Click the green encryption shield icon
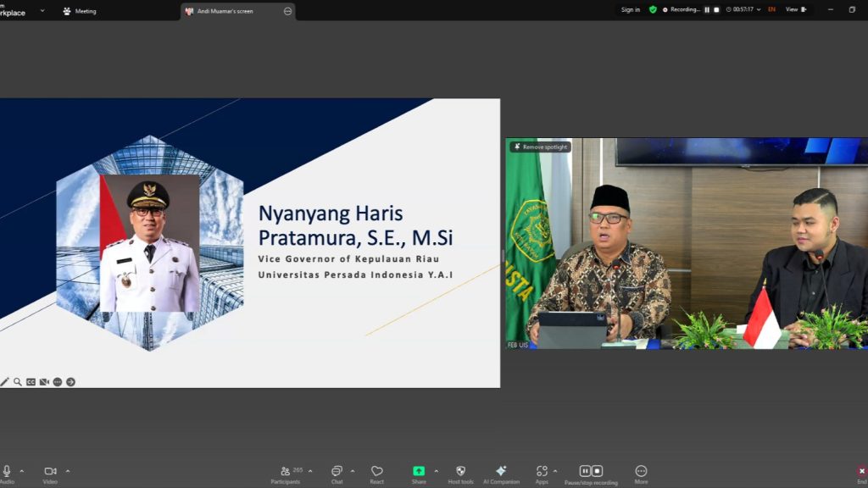Screen dimensions: 868x488 (x=653, y=10)
